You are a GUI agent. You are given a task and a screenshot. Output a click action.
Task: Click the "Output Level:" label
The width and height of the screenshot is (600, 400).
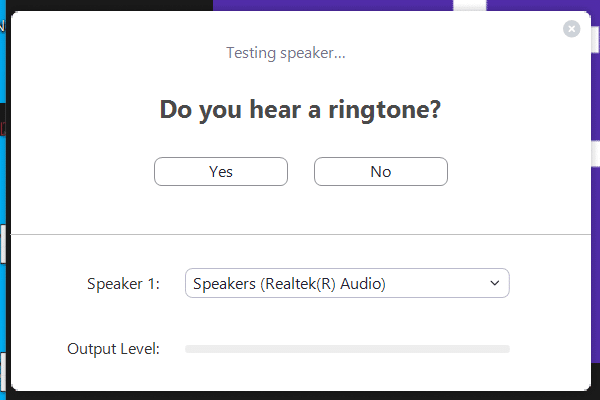point(113,349)
